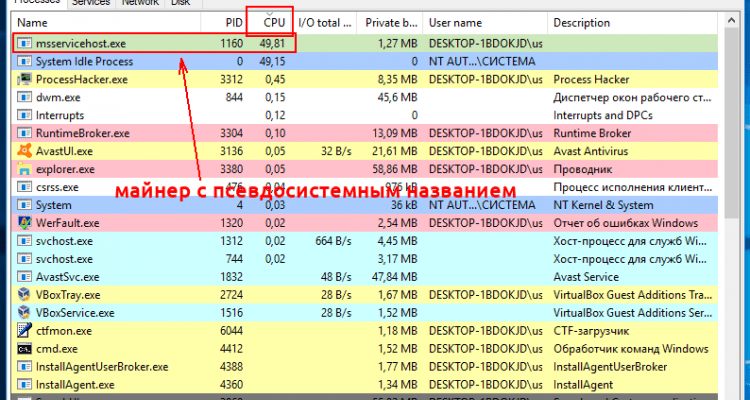
Task: Click the Interrupts row icon
Action: tap(24, 115)
